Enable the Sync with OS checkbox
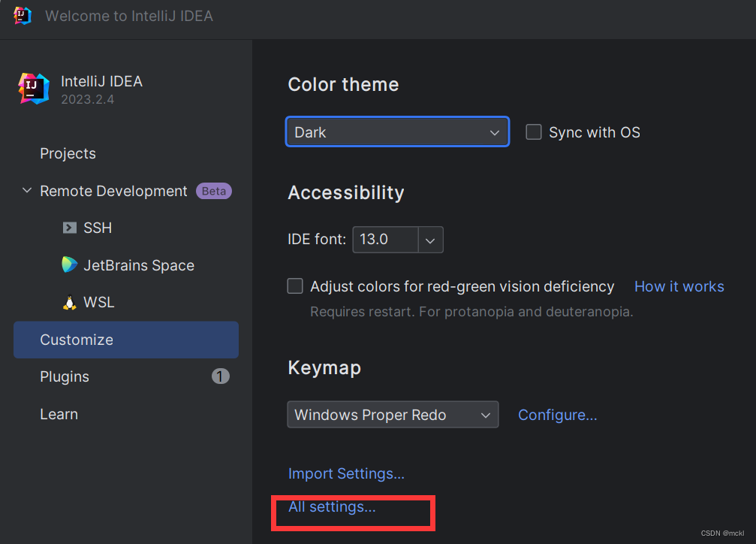Viewport: 756px width, 544px height. 534,132
